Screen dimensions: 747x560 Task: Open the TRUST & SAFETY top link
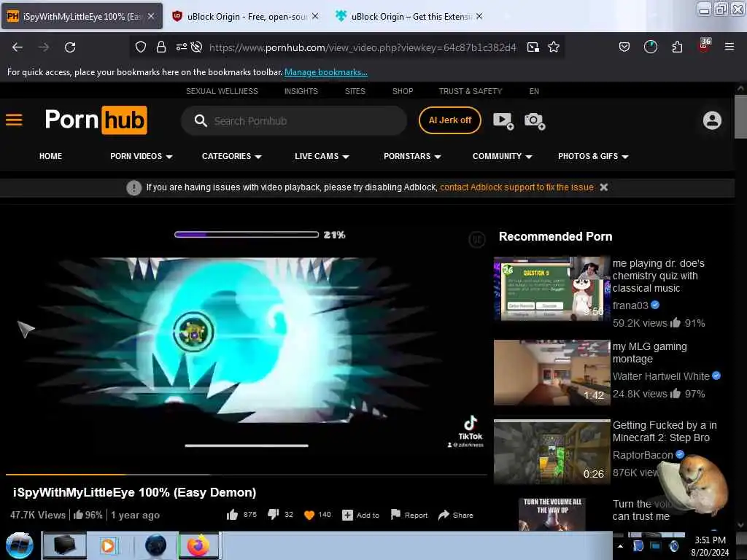point(471,91)
